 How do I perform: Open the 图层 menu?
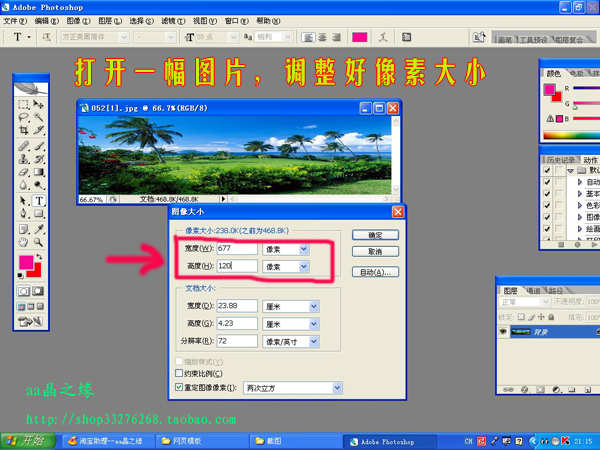point(110,21)
